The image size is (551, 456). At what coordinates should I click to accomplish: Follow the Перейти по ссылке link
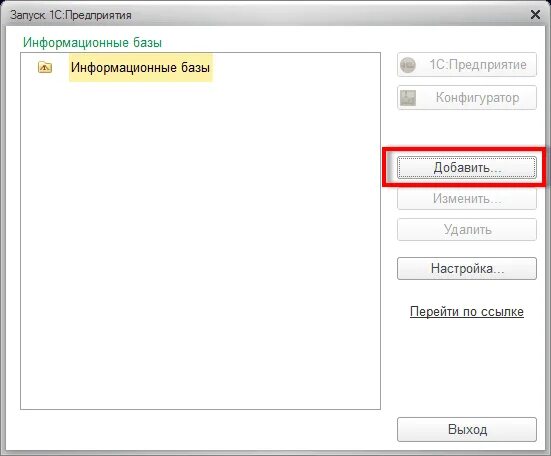point(467,312)
